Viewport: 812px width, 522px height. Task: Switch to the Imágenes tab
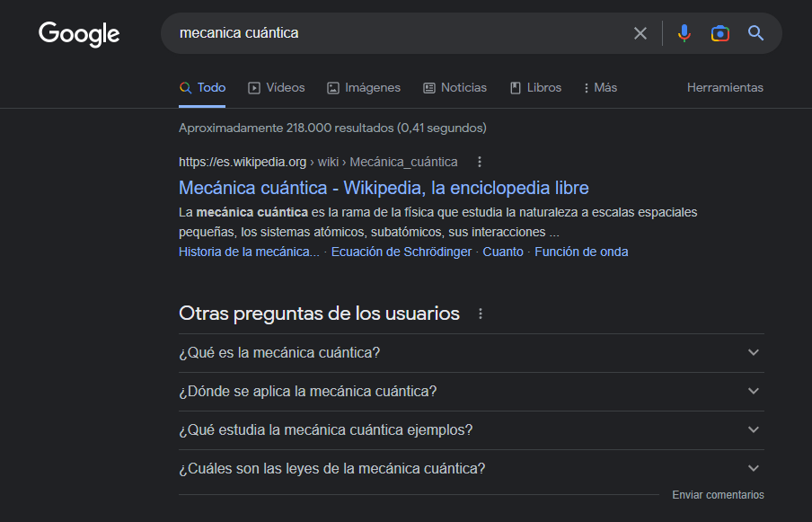point(364,87)
